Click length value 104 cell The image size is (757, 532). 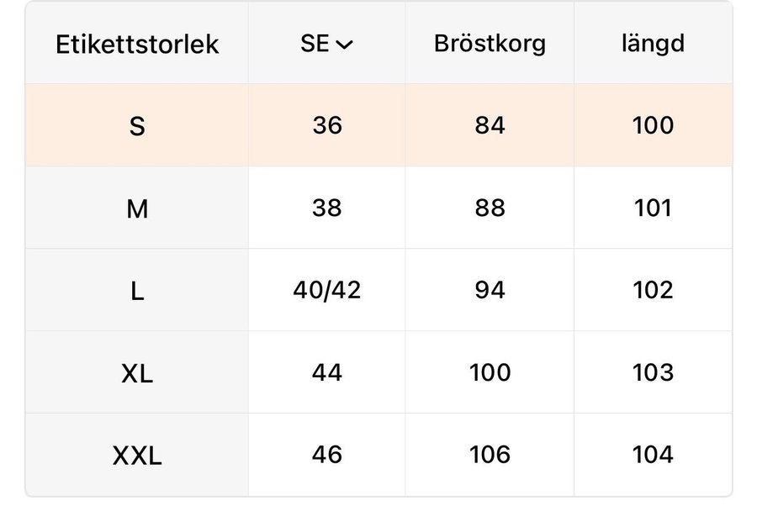[x=653, y=455]
